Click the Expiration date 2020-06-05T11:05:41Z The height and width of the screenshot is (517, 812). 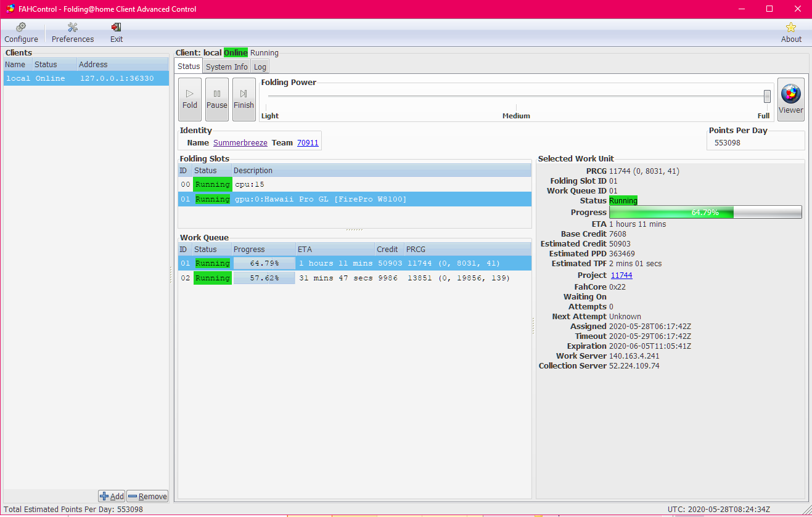[x=650, y=346]
